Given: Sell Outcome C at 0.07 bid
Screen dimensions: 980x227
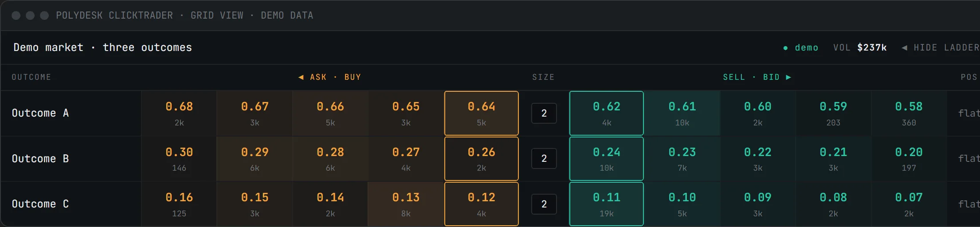Looking at the screenshot, I should point(909,204).
